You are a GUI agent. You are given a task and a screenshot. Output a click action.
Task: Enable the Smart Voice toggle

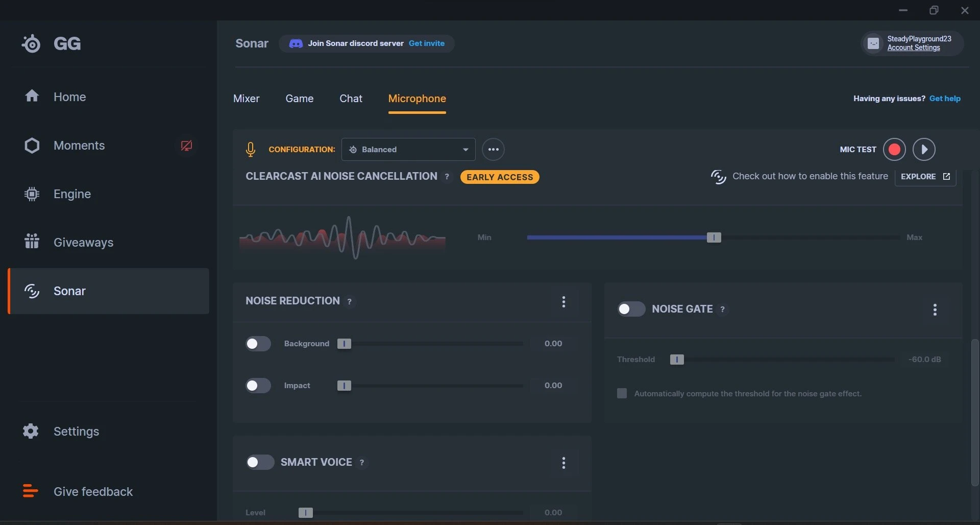coord(260,462)
